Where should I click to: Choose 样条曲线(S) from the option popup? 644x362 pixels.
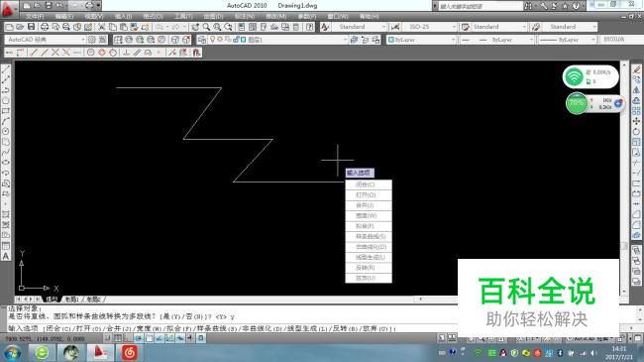[369, 236]
